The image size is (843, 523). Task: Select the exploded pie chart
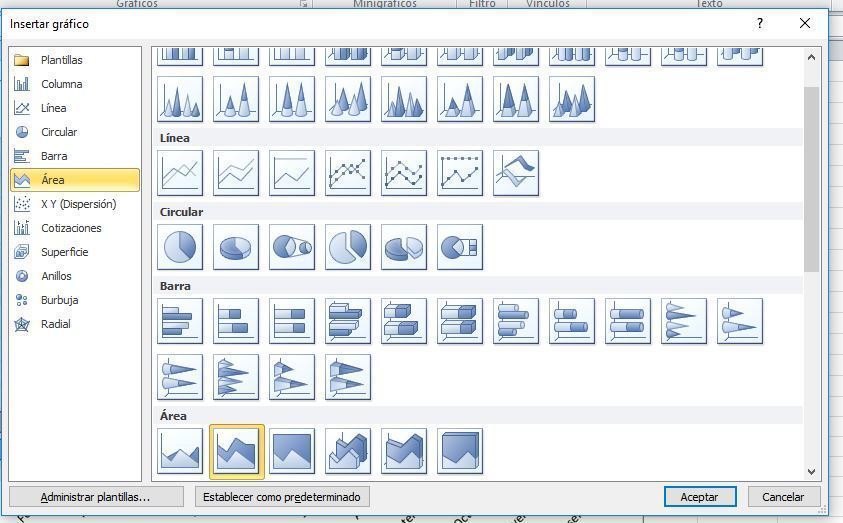(348, 247)
